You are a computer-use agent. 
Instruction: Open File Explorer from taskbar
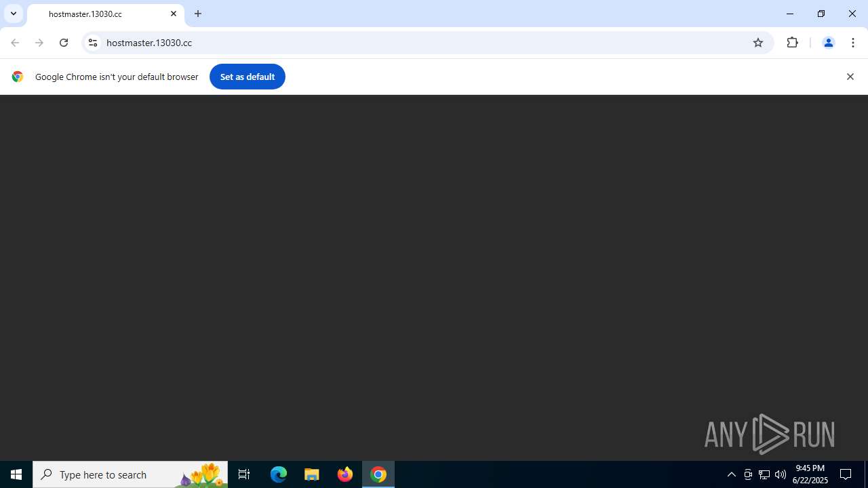[x=312, y=474]
